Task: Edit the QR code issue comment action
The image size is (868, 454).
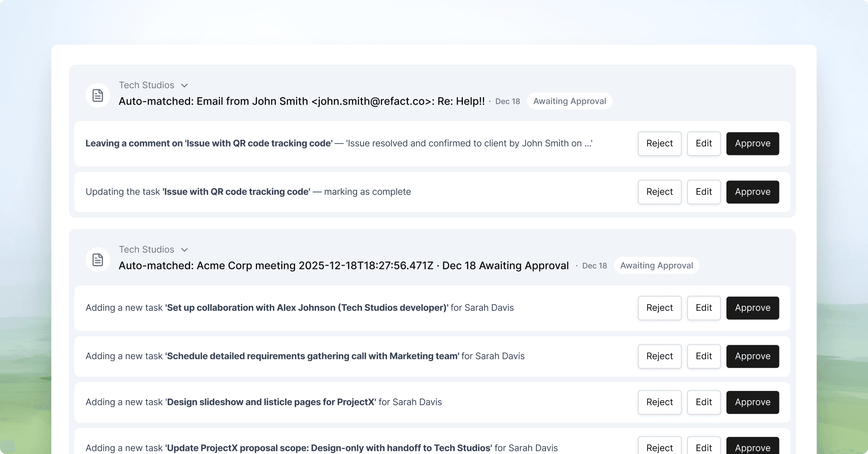Action: [x=703, y=143]
